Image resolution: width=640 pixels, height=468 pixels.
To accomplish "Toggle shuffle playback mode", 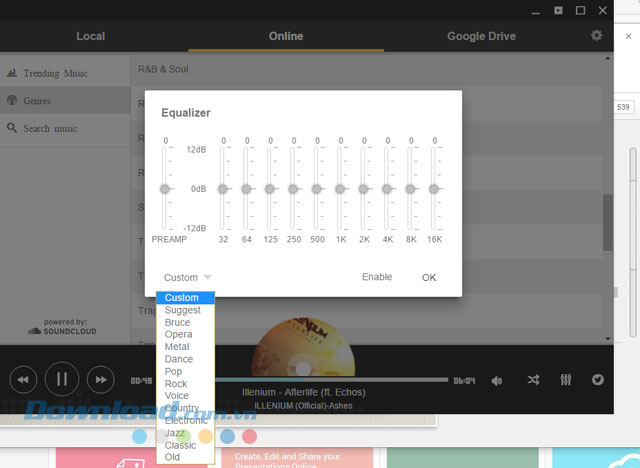I will click(x=534, y=380).
